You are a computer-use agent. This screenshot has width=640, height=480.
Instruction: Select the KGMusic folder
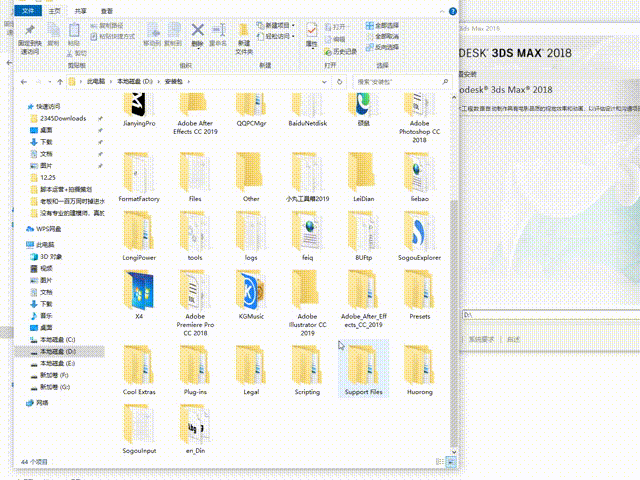(251, 295)
